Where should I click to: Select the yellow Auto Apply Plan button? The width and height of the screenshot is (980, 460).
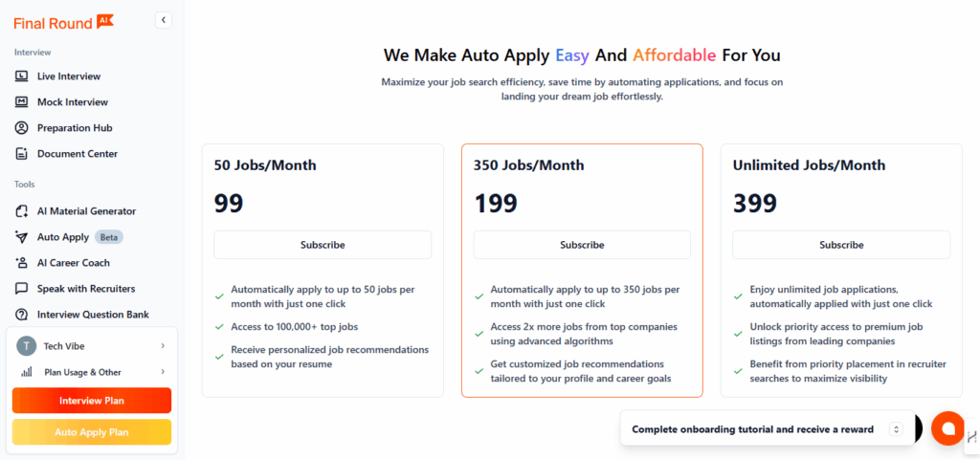tap(92, 432)
